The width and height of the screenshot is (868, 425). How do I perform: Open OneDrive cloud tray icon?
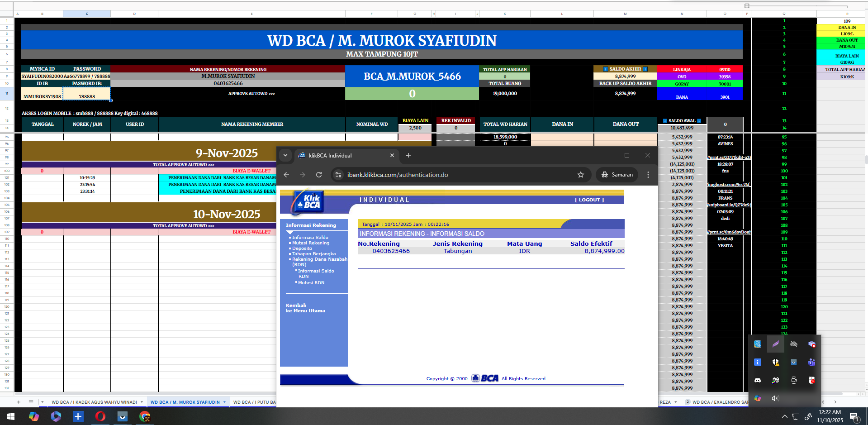click(793, 344)
